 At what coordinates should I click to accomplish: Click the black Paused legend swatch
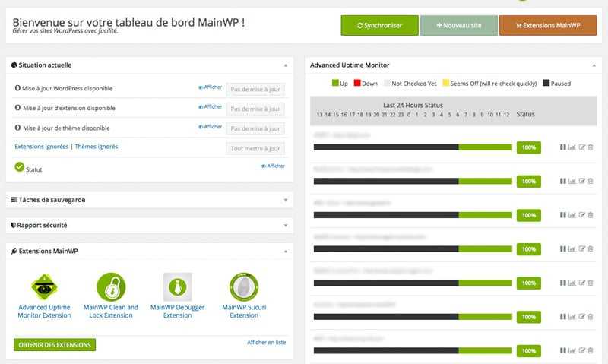546,83
